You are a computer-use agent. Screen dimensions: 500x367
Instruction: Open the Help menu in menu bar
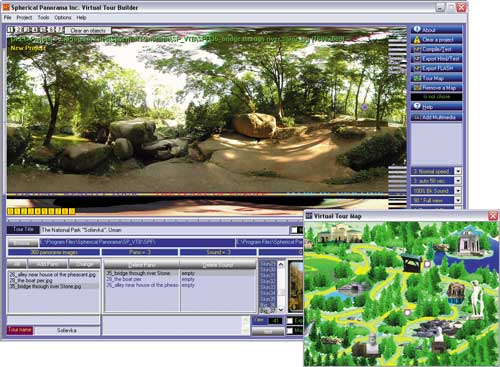pos(81,17)
